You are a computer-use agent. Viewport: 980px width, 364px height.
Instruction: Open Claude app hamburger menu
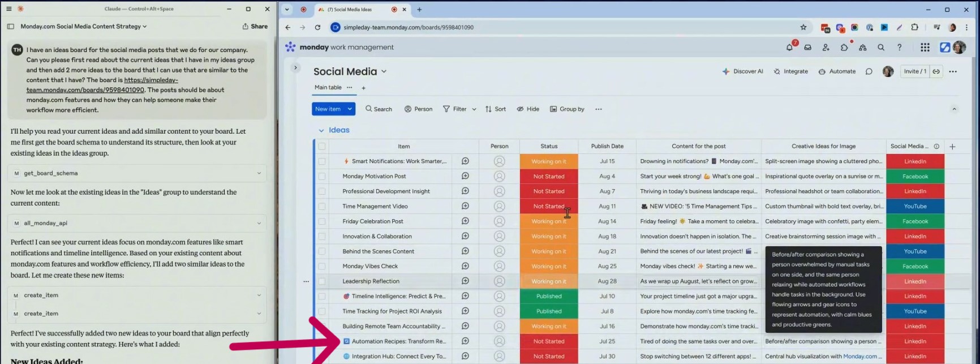tap(8, 9)
